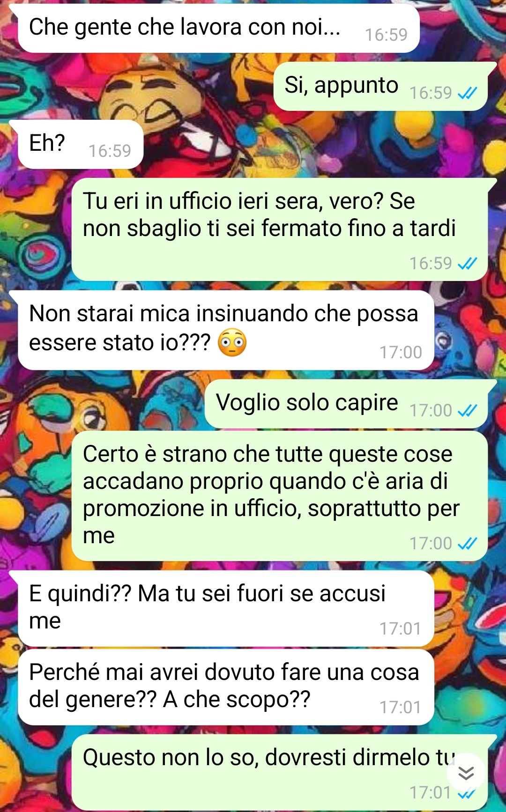Viewport: 506px width, 812px height.
Task: Select the 'Voglio solo capire' bubble
Action: [x=346, y=404]
